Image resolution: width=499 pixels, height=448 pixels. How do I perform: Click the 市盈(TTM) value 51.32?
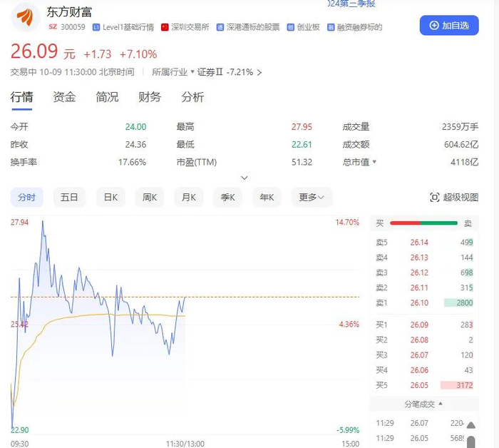(302, 163)
